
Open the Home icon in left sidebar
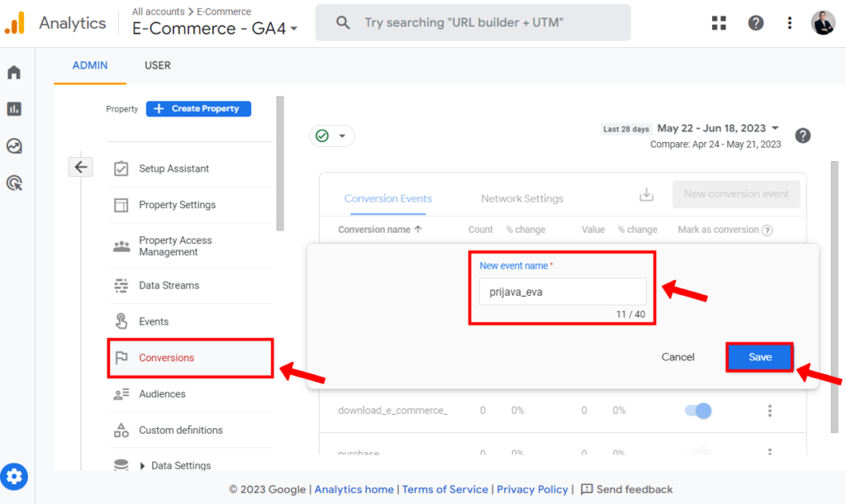point(14,73)
